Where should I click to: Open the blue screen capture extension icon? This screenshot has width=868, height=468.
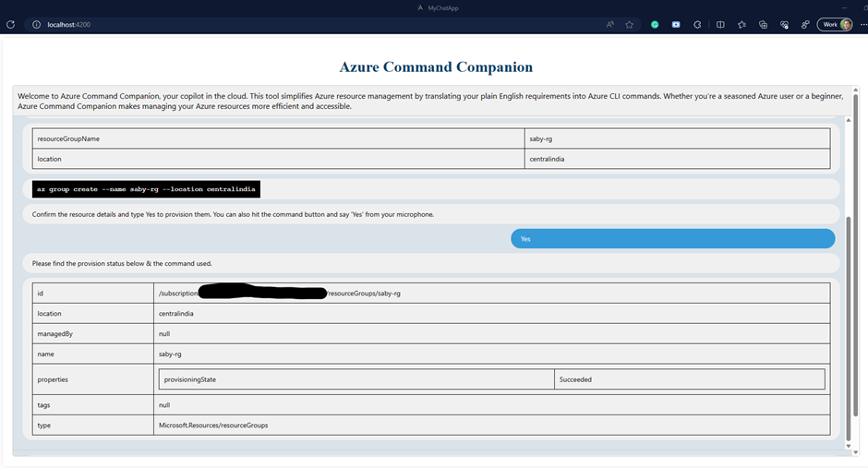click(676, 24)
